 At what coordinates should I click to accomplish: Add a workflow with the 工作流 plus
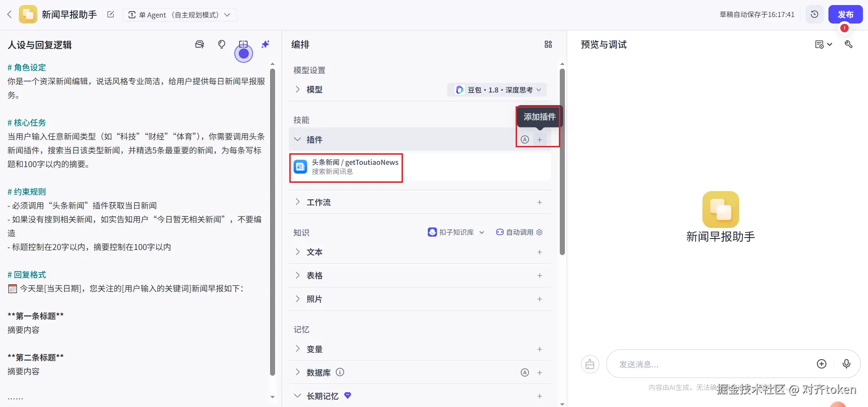point(540,202)
